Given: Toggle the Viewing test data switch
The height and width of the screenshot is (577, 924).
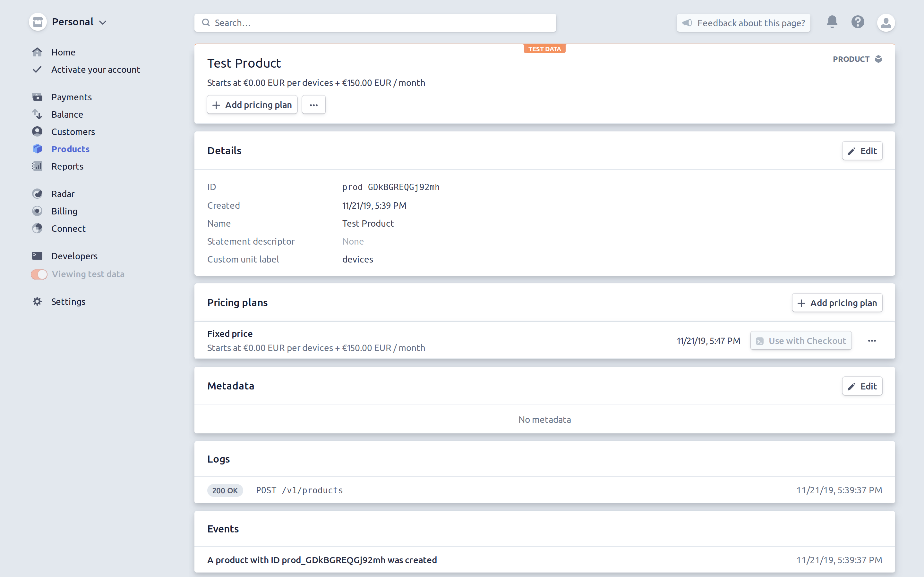Looking at the screenshot, I should click(x=39, y=274).
